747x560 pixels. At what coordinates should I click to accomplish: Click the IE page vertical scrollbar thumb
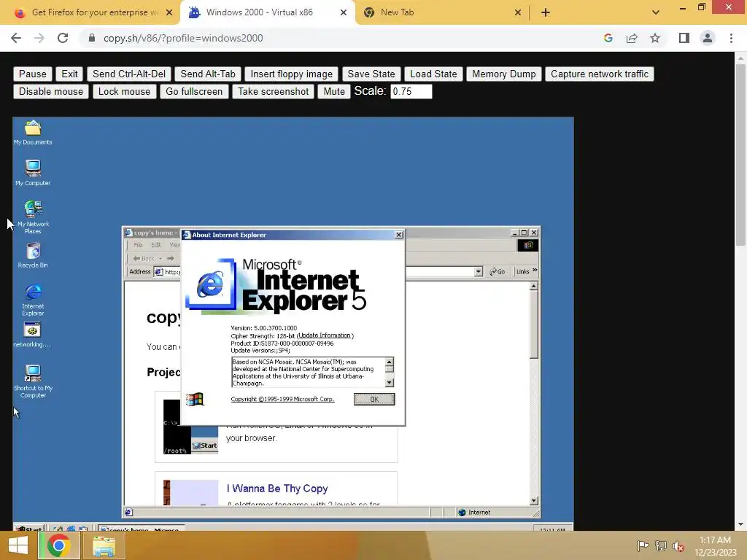(534, 324)
